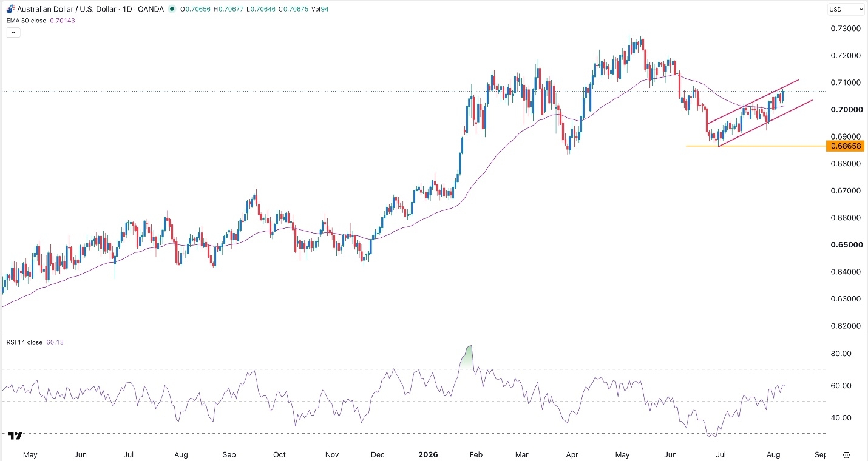Click the 0.72000 price axis label
The image size is (868, 461).
pyautogui.click(x=846, y=56)
